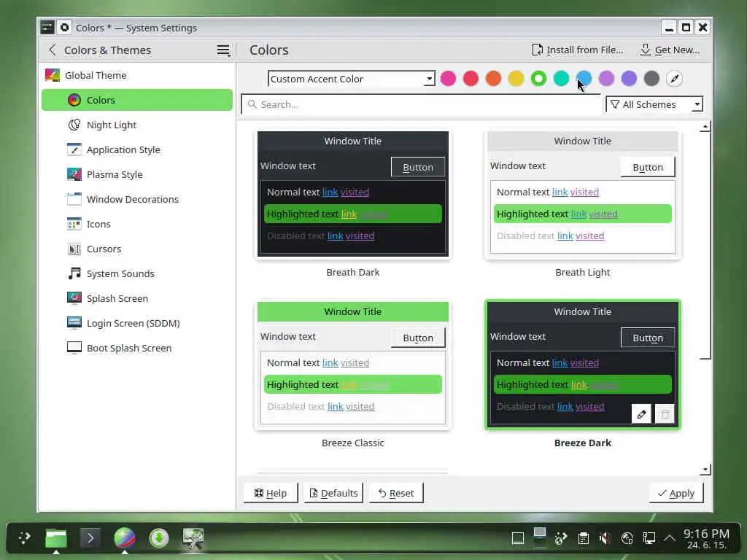
Task: Click Install from File button
Action: pos(578,50)
